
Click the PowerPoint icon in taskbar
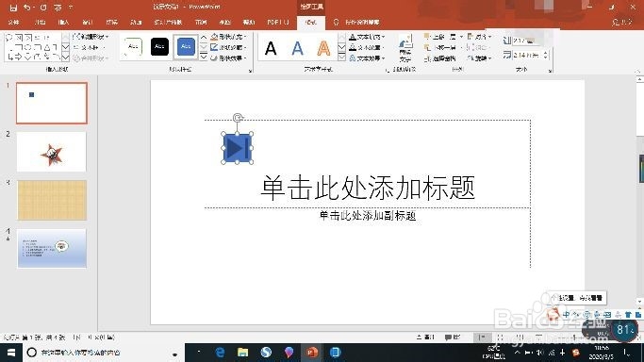pyautogui.click(x=312, y=353)
